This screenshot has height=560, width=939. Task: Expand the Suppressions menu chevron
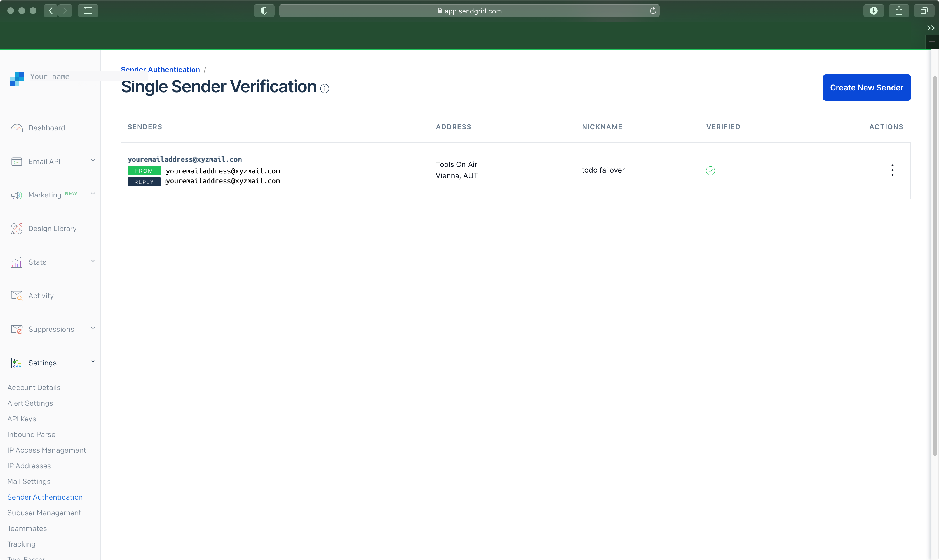pos(93,328)
